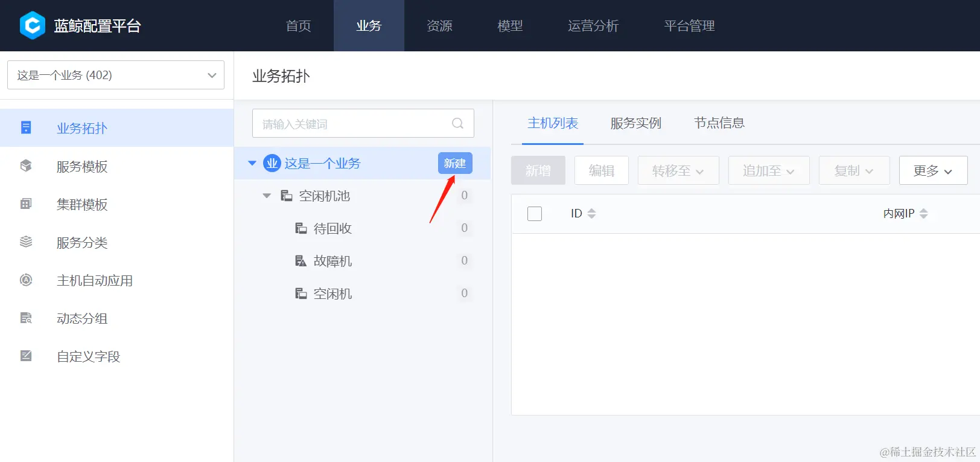Screen dimensions: 980x462
Task: Open the 转移至 dropdown
Action: 678,170
